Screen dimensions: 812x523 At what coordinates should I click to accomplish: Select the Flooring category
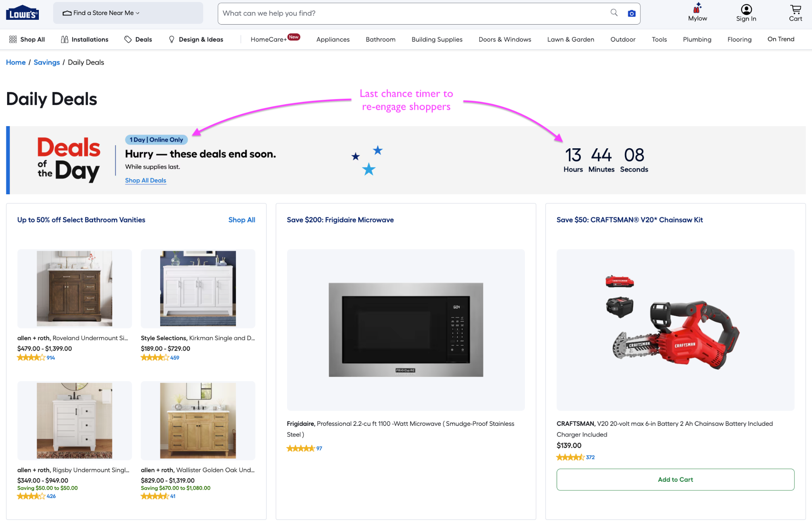point(739,39)
